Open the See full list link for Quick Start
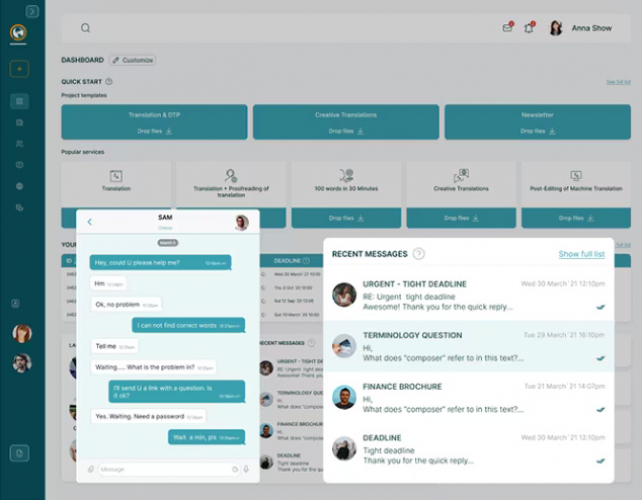Screen dimensions: 642x500 tap(618, 82)
